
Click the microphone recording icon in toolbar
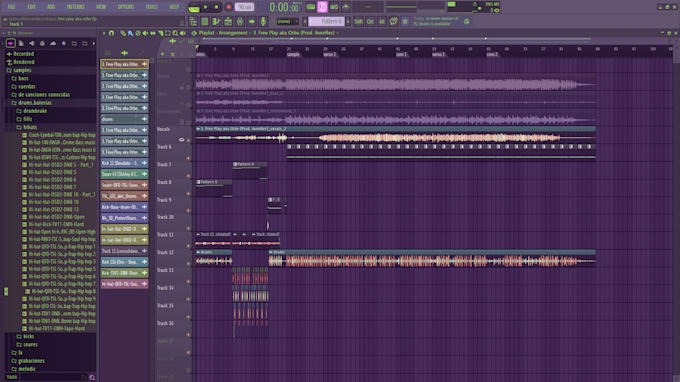[x=263, y=21]
